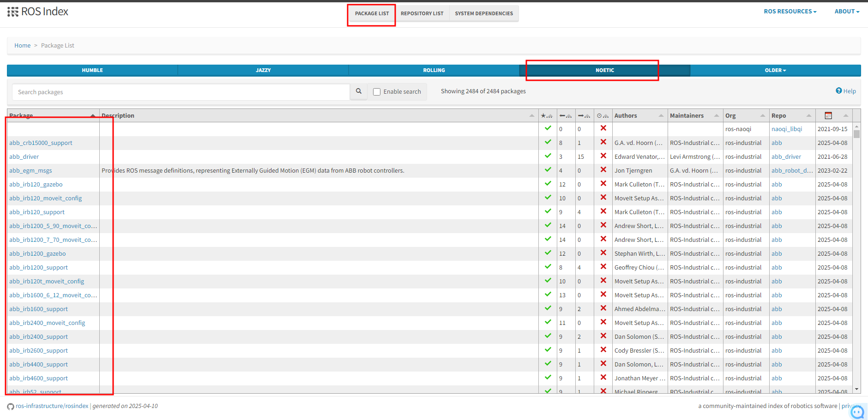This screenshot has height=420, width=868.
Task: Switch to Repository List tab
Action: (x=422, y=13)
